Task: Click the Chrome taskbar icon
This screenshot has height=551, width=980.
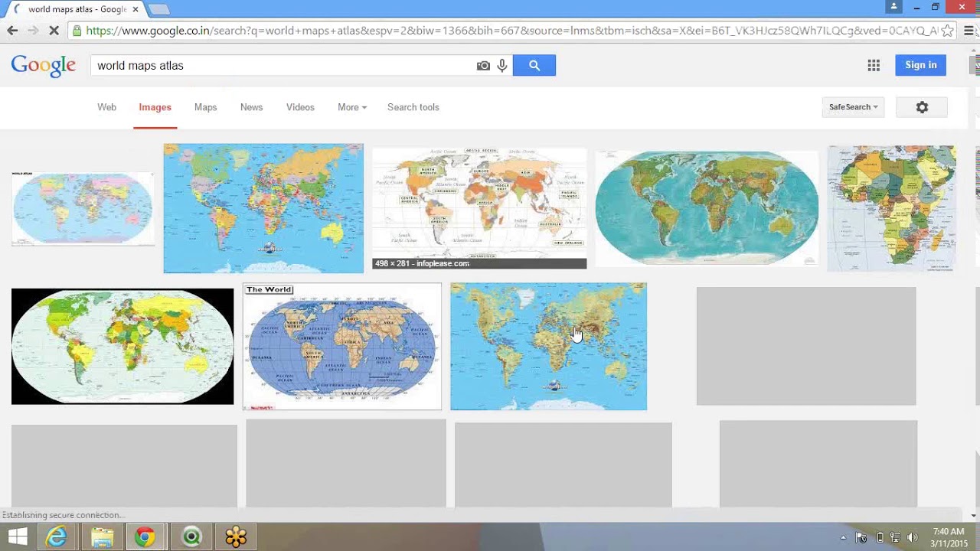Action: coord(145,537)
